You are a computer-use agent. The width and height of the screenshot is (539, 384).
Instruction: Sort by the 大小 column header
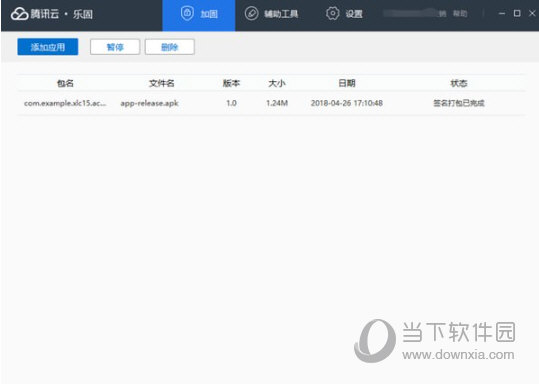click(x=277, y=83)
